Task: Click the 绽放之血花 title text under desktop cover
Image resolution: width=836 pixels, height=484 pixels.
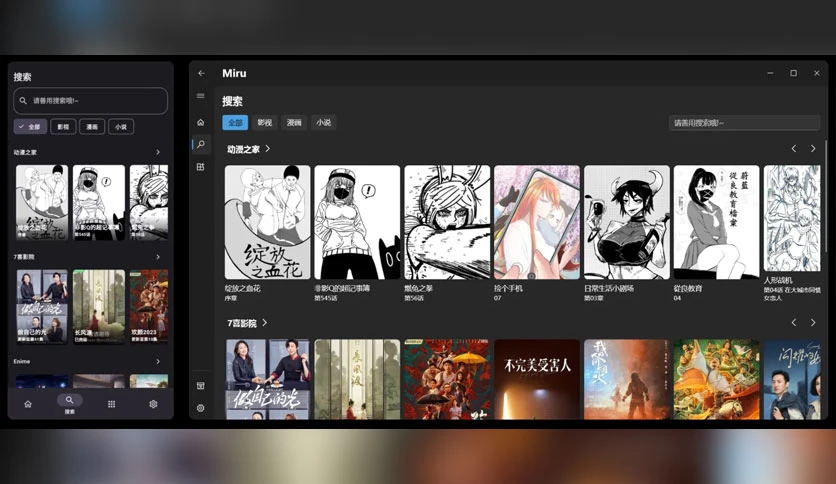Action: (x=243, y=288)
